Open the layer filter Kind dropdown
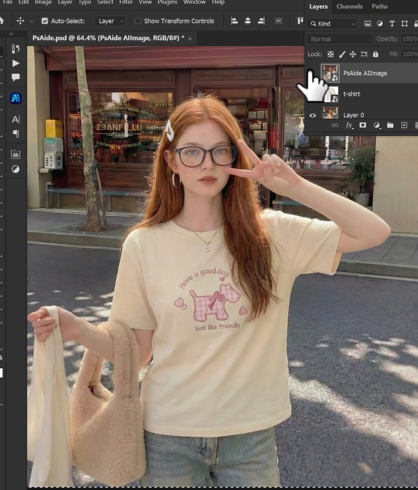Screen dimensions: 418x490 332,24
